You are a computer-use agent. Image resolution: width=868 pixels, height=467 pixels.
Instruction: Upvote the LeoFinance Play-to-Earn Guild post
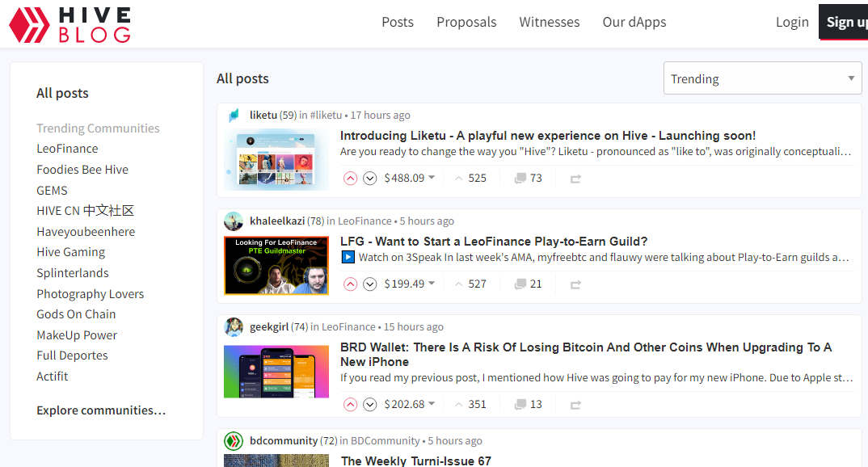tap(351, 284)
